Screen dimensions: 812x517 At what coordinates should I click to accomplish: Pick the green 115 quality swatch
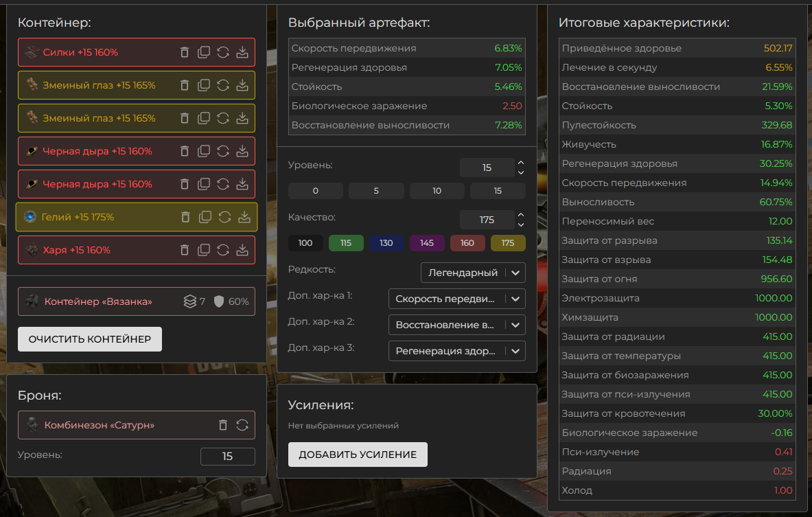click(346, 243)
